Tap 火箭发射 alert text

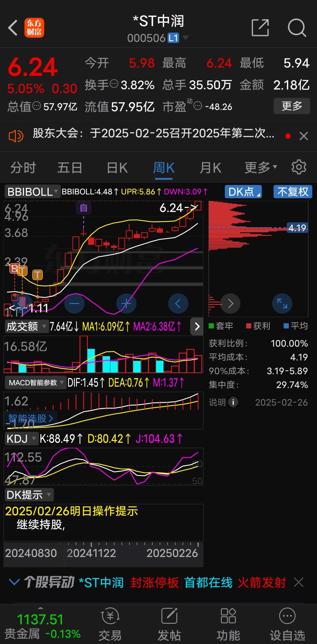pyautogui.click(x=262, y=582)
